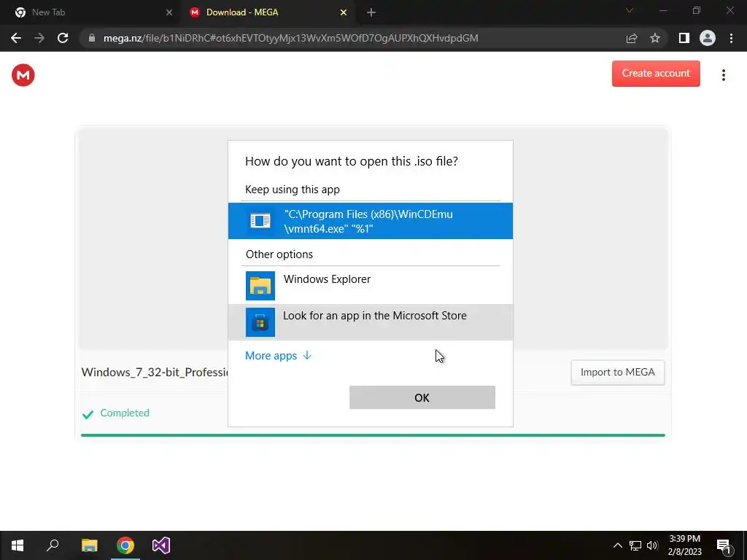Select Look for an app in Microsoft Store
The width and height of the screenshot is (747, 560).
(x=370, y=322)
